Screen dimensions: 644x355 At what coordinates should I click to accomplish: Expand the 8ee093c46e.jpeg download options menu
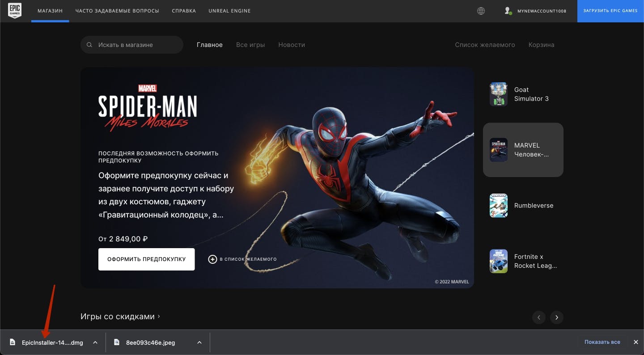click(199, 342)
